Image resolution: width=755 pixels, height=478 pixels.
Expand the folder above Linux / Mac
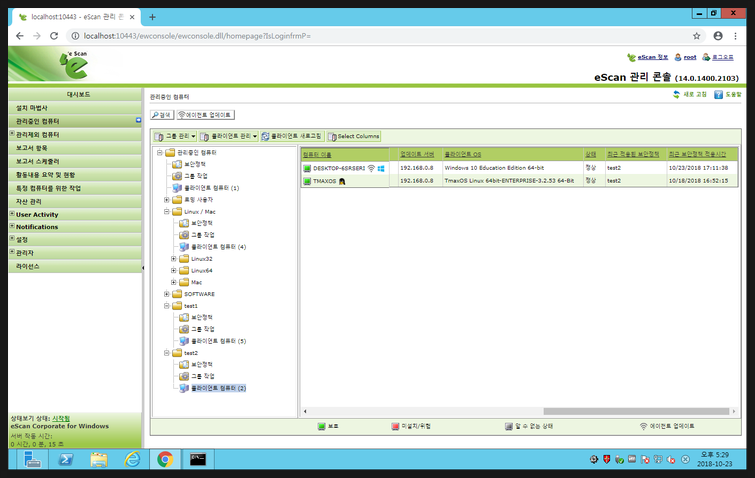tap(167, 200)
